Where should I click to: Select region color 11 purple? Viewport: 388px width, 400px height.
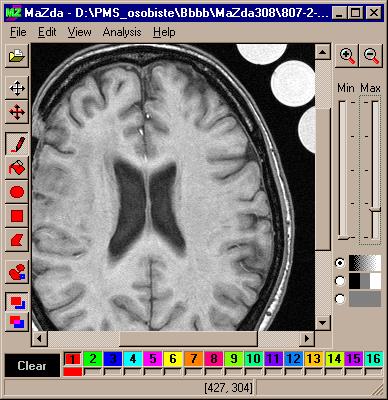click(274, 359)
